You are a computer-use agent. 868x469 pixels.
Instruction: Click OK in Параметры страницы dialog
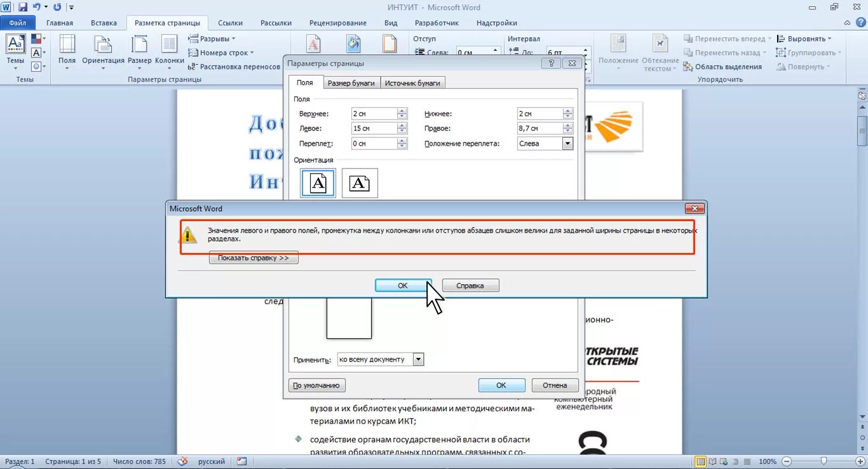tap(501, 385)
